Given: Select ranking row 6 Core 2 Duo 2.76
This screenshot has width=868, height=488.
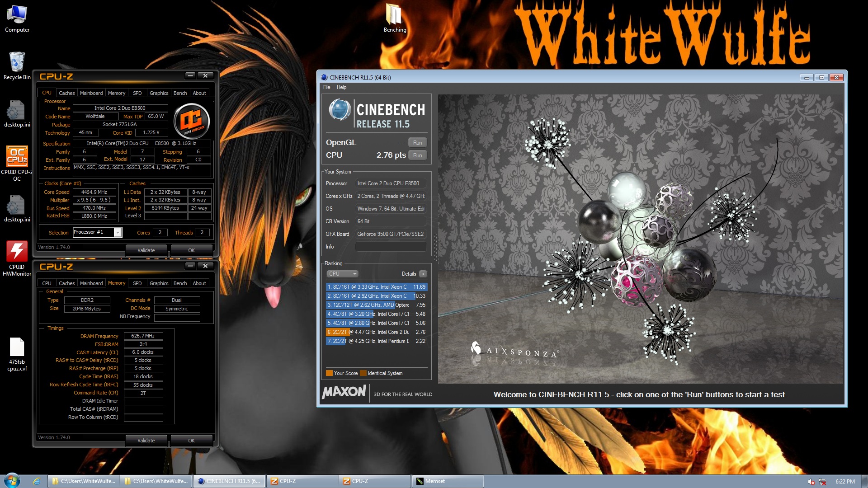Looking at the screenshot, I should click(376, 332).
